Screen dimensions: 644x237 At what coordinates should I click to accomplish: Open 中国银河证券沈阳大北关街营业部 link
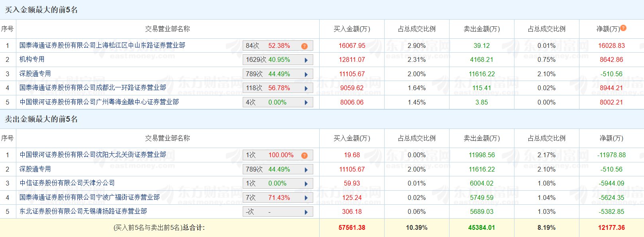pos(93,155)
